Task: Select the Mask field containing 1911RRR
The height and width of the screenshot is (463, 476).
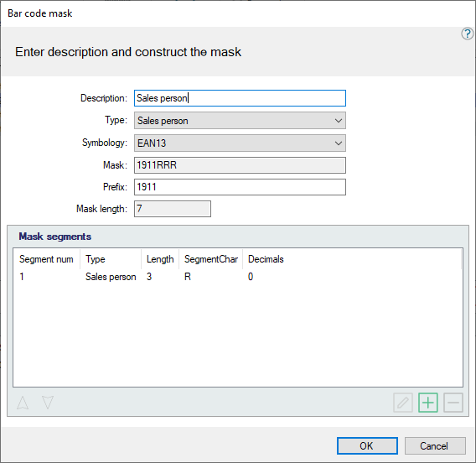Action: [x=240, y=165]
